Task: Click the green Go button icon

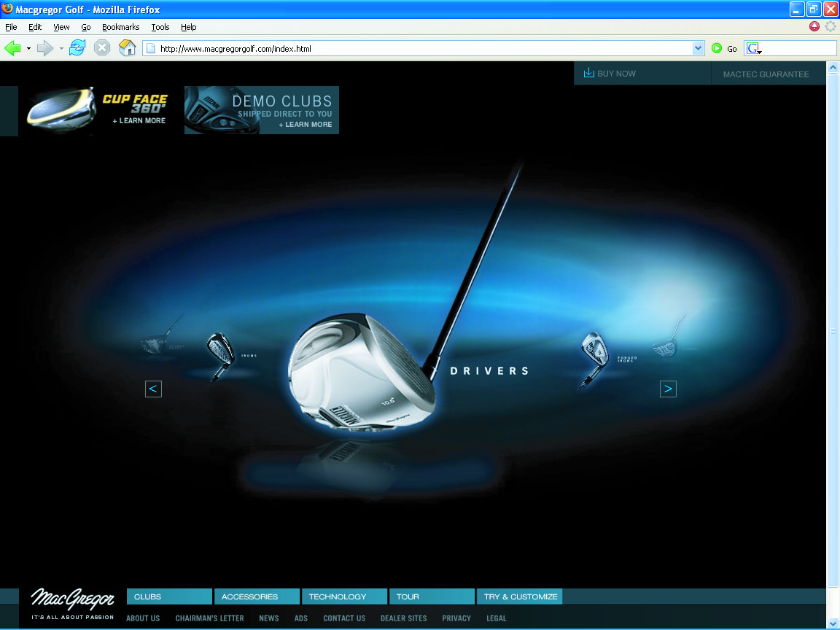Action: (x=717, y=48)
